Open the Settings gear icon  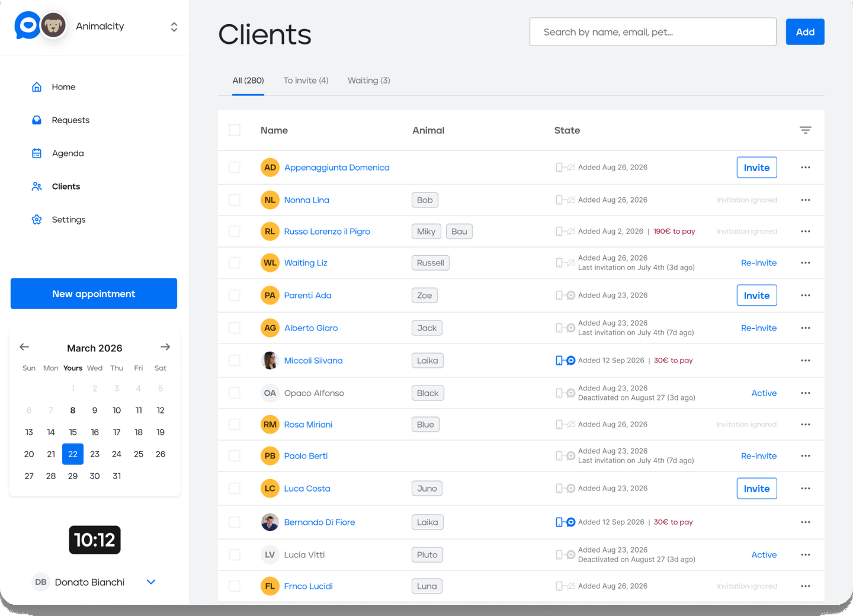point(37,220)
